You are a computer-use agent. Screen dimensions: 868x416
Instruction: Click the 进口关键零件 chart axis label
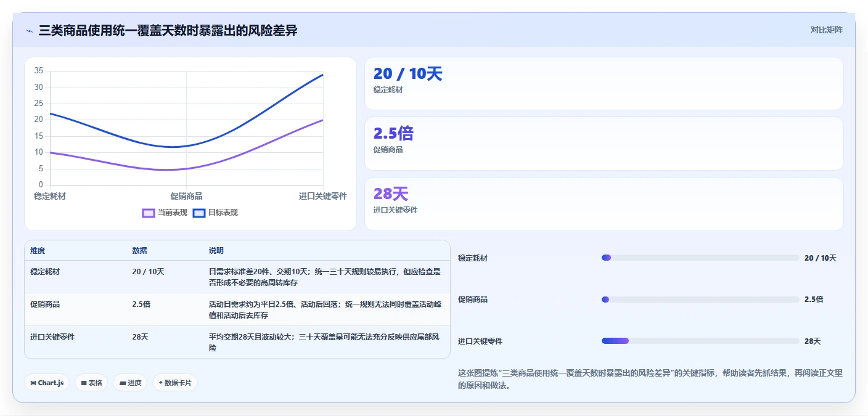pyautogui.click(x=323, y=196)
